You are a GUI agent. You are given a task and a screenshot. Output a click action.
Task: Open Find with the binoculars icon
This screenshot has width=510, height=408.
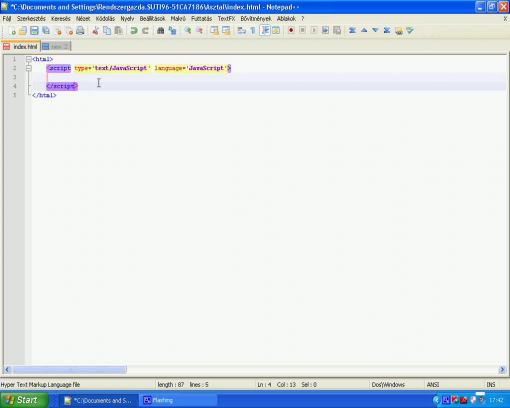(160, 31)
